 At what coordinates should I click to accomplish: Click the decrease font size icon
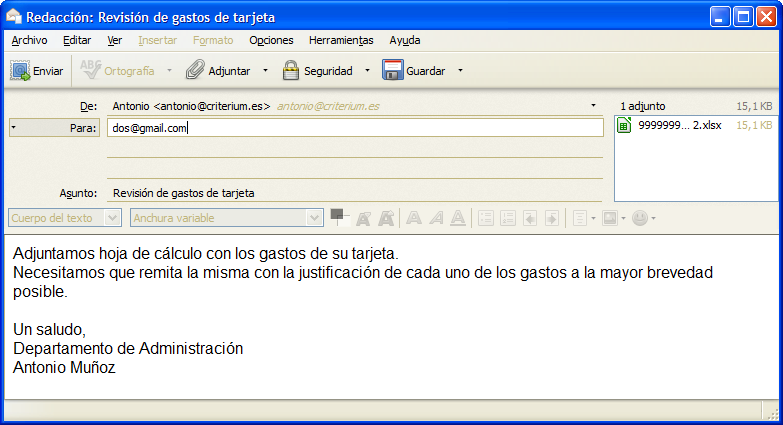(x=364, y=218)
